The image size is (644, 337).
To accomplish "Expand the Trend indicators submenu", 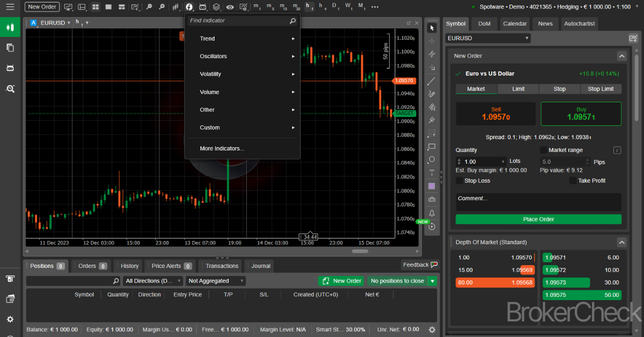I will coord(242,39).
